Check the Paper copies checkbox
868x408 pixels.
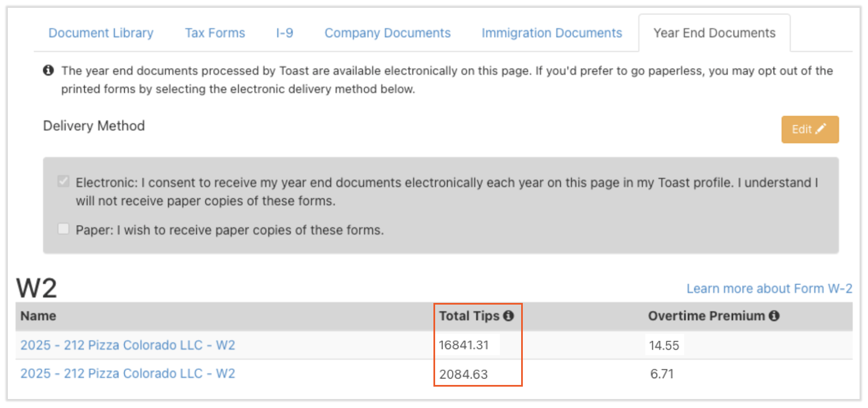tap(64, 229)
